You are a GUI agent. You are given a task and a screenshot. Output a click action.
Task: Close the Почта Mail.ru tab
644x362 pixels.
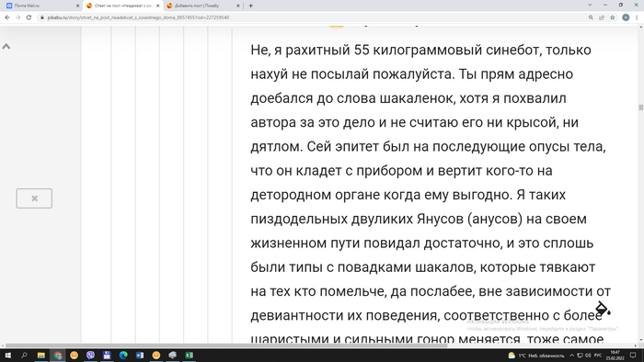click(77, 6)
